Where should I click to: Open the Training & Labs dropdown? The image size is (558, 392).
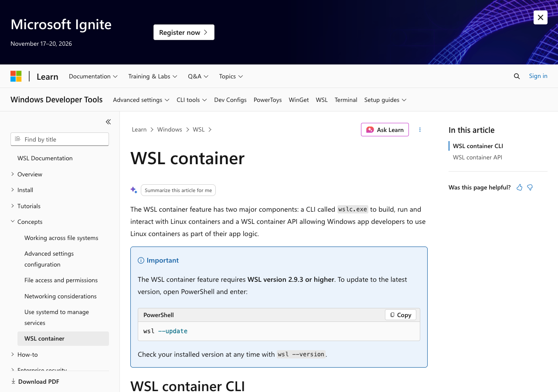click(x=153, y=76)
